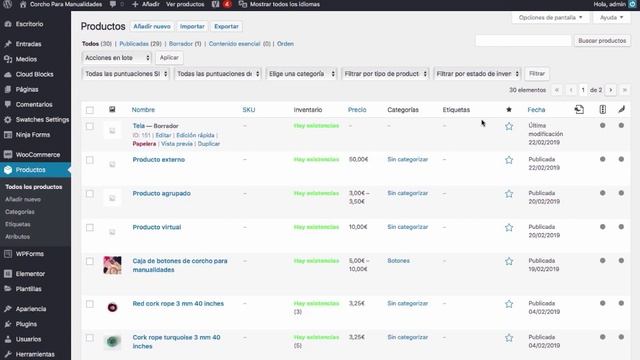The height and width of the screenshot is (360, 640).
Task: Open Elige una categoría dropdown
Action: click(x=301, y=74)
